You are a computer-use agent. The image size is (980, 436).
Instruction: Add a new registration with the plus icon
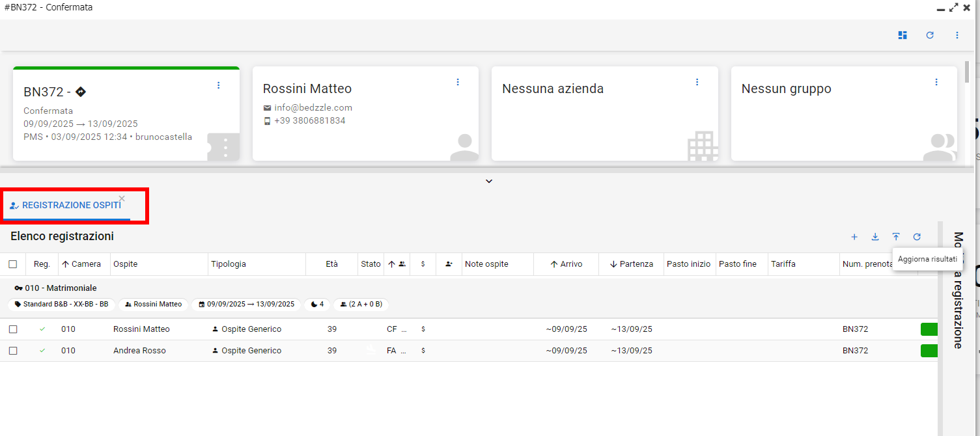tap(854, 237)
